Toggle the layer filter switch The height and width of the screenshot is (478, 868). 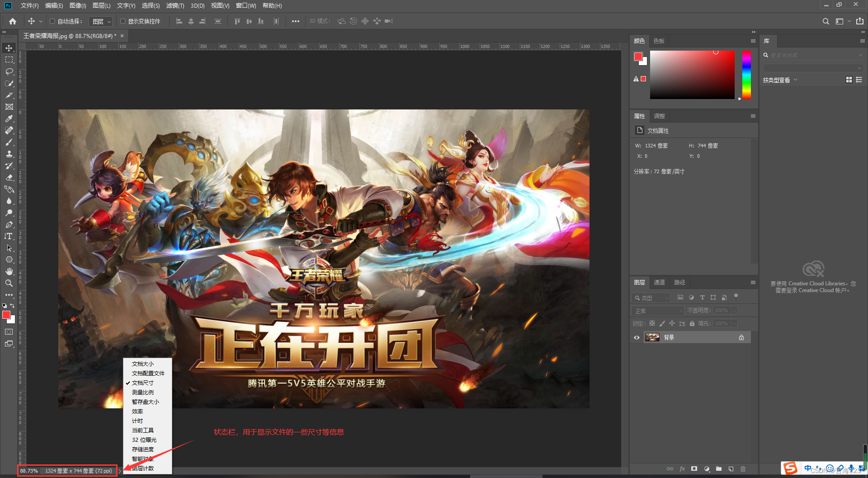pyautogui.click(x=736, y=297)
